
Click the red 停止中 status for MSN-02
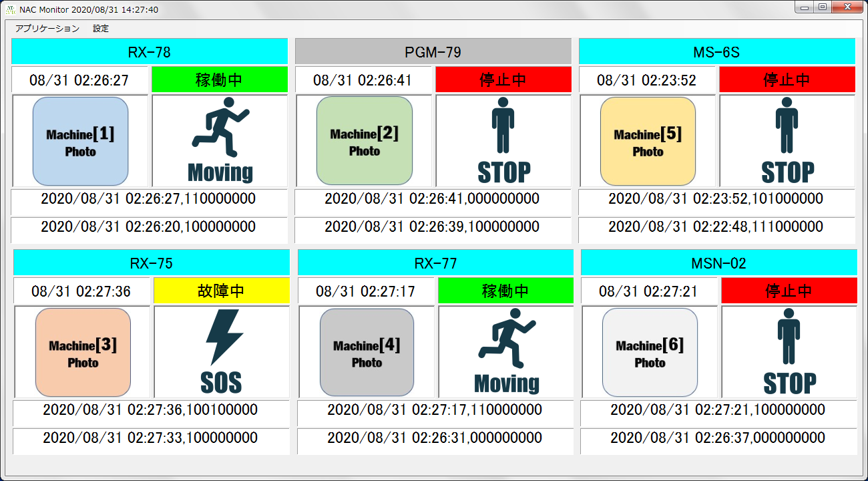(x=789, y=291)
